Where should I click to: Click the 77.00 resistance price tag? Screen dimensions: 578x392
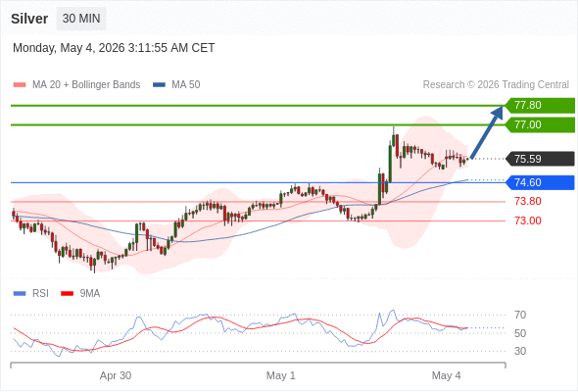click(540, 125)
